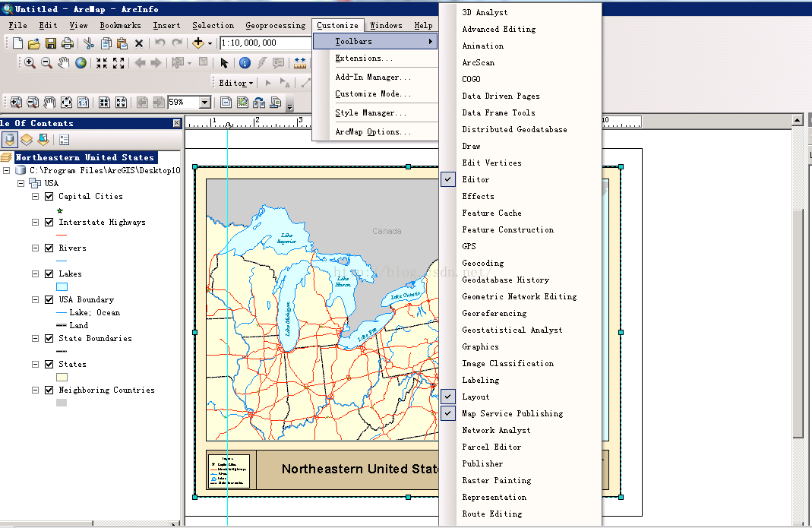This screenshot has height=528, width=812.
Task: Activate the Pan hand tool
Action: click(64, 63)
